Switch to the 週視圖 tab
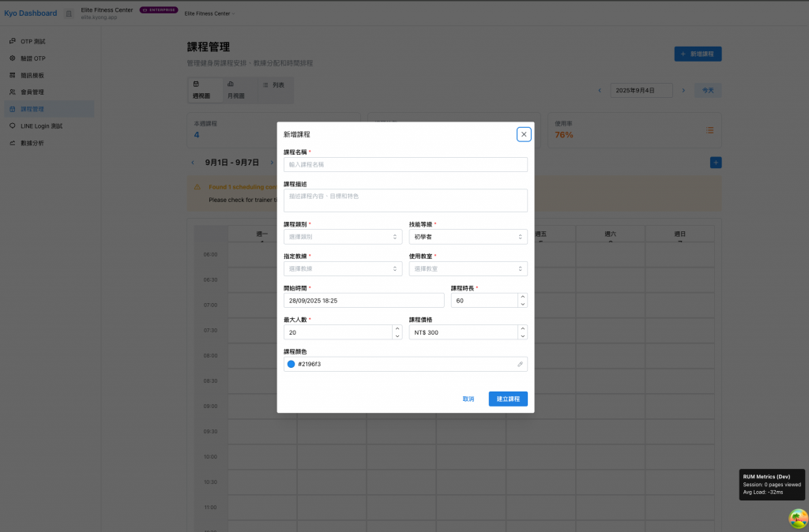This screenshot has height=532, width=809. (x=205, y=90)
